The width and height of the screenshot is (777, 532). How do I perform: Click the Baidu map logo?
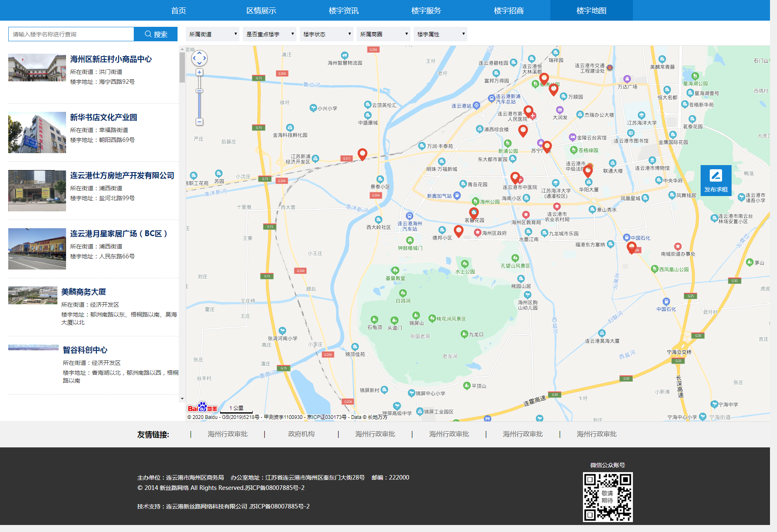(202, 408)
